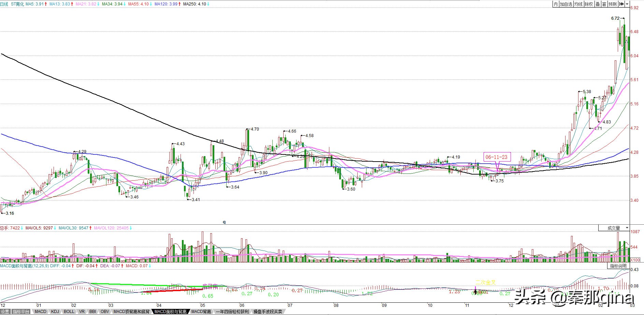Click the MAVOL30: 9547 label
The image size is (644, 315).
[73, 228]
